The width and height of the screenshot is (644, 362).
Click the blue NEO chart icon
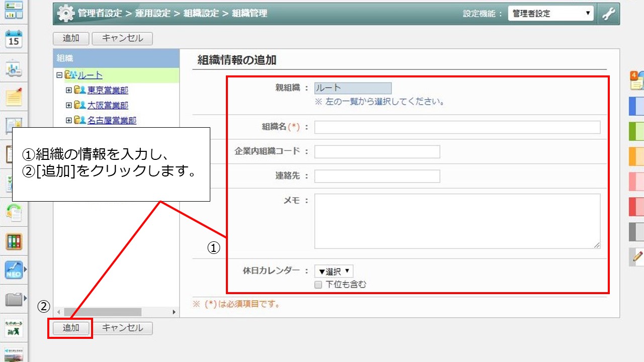pos(14,270)
